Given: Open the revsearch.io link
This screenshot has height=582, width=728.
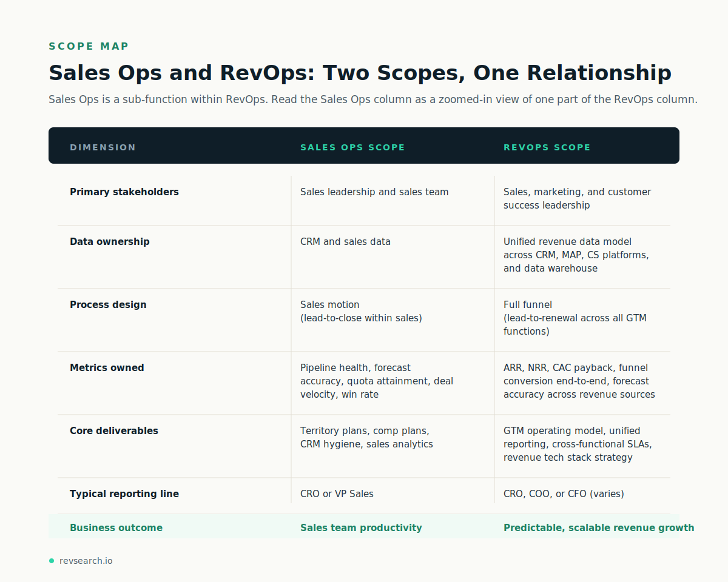Looking at the screenshot, I should click(x=86, y=560).
